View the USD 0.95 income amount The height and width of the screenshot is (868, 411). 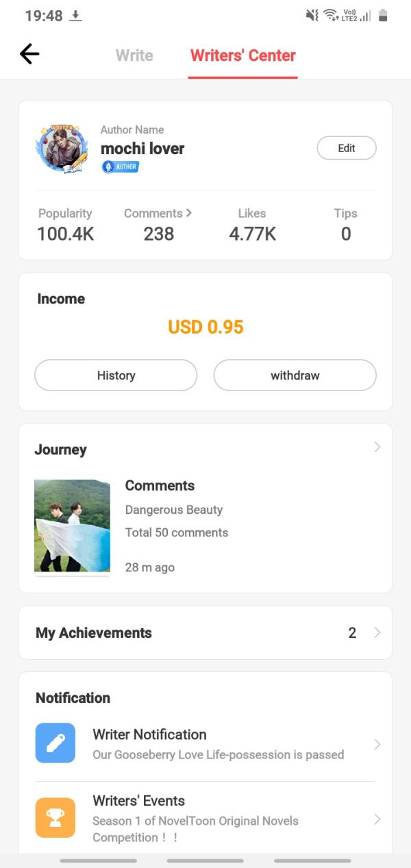point(206,327)
